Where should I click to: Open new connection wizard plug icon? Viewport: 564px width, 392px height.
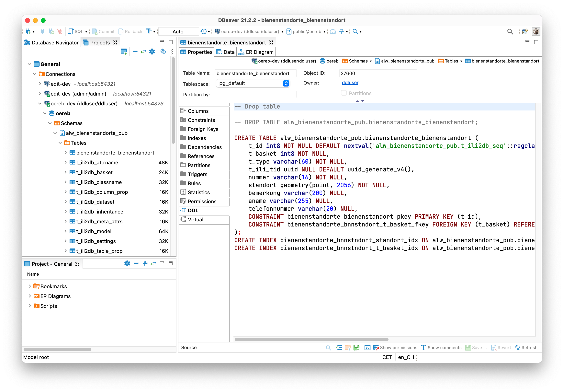28,31
